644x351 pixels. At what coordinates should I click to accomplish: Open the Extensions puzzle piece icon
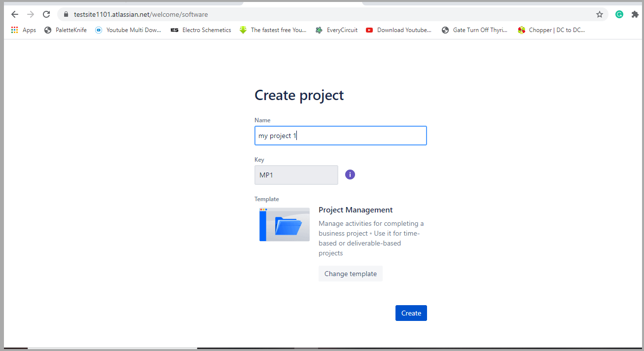tap(634, 14)
